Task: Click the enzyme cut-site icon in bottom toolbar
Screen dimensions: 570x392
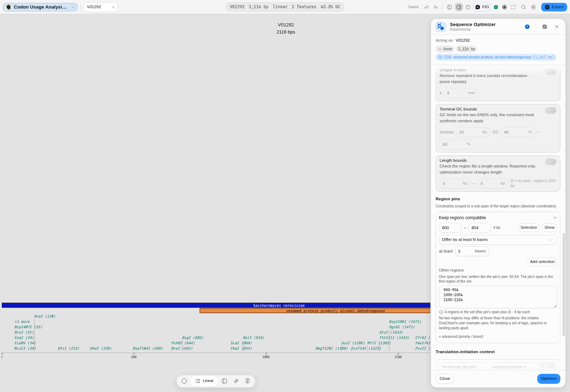Action: point(236,381)
